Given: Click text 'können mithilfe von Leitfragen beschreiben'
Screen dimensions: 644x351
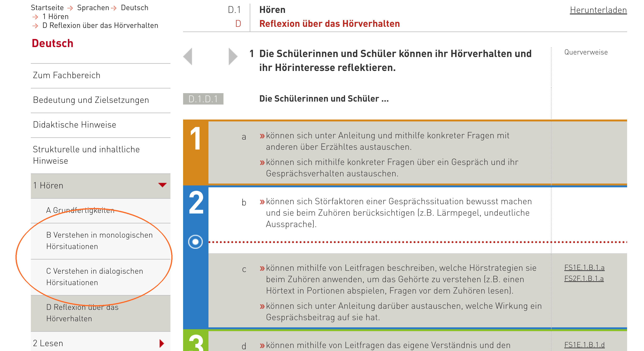Looking at the screenshot, I should tap(351, 268).
